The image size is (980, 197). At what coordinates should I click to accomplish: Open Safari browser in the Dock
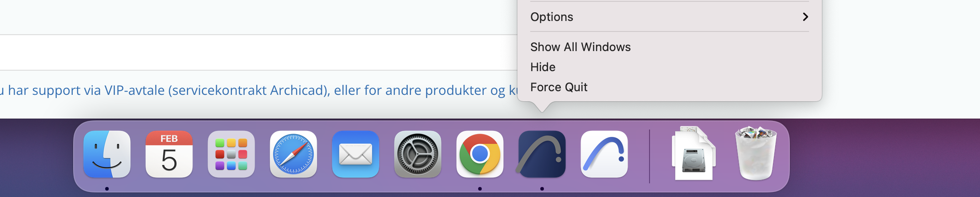pyautogui.click(x=293, y=154)
